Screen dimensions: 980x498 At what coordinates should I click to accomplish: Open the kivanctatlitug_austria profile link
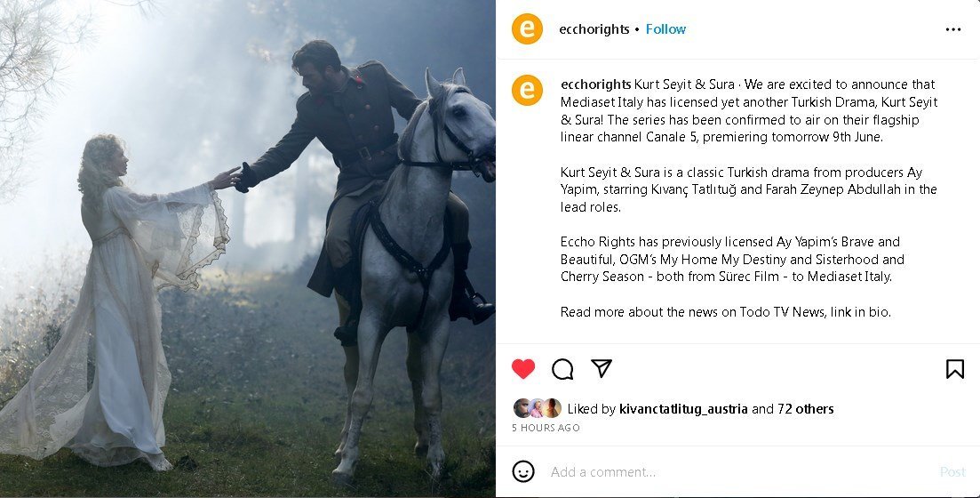(683, 408)
